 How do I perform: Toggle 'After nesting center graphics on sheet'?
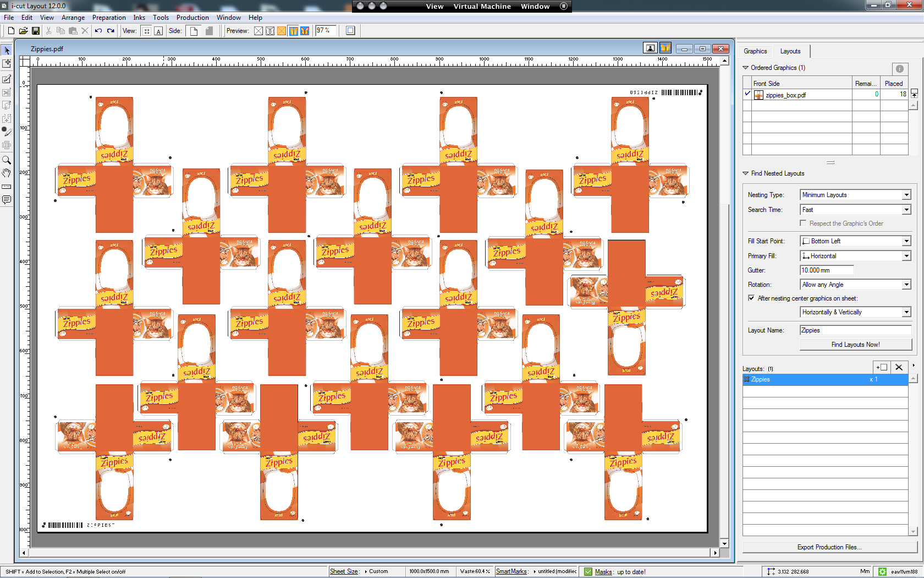(x=751, y=298)
